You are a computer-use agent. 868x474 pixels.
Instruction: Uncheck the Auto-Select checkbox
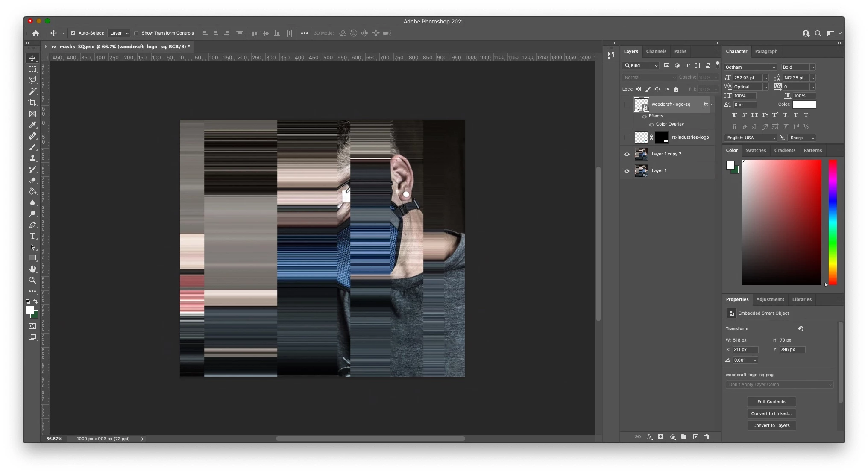(x=73, y=33)
